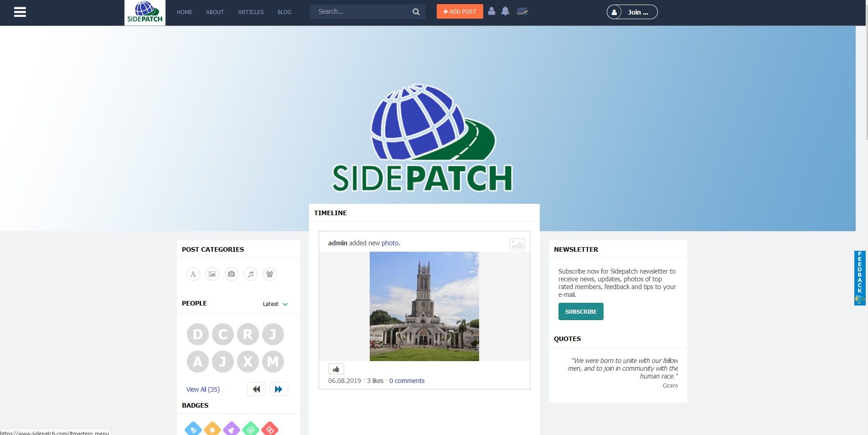The width and height of the screenshot is (868, 435).
Task: Select the image post category icon
Action: pyautogui.click(x=212, y=274)
